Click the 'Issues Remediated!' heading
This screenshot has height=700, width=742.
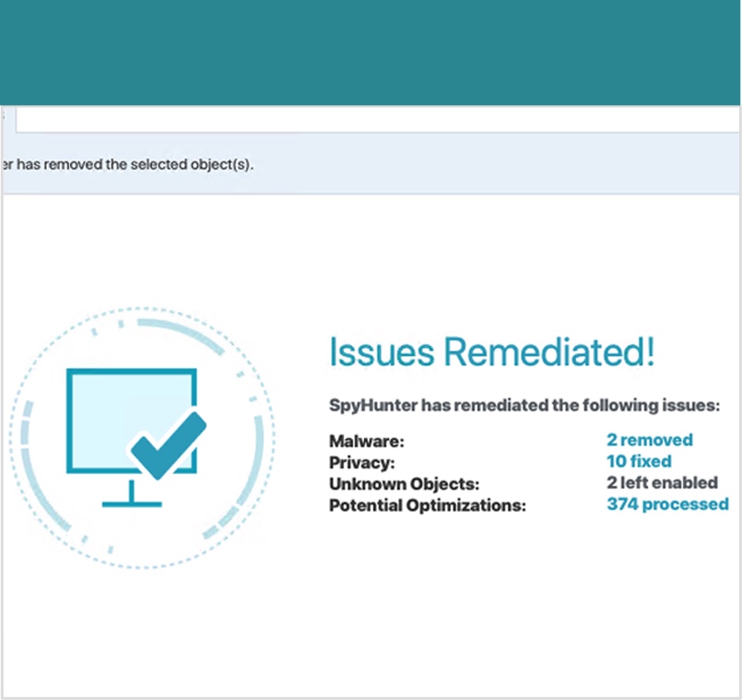pos(491,351)
